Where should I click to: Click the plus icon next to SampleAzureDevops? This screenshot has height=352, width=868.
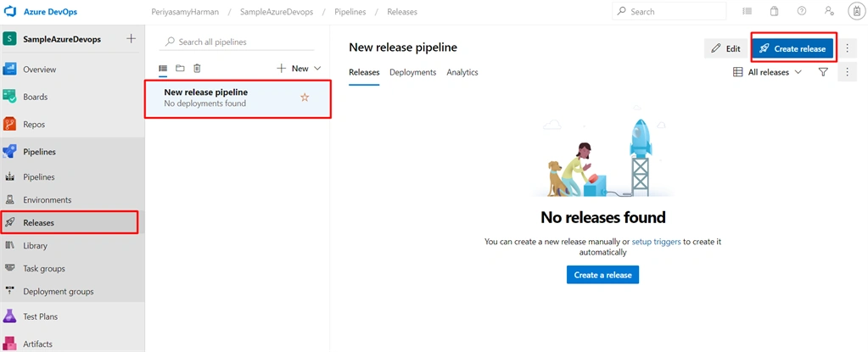point(132,39)
